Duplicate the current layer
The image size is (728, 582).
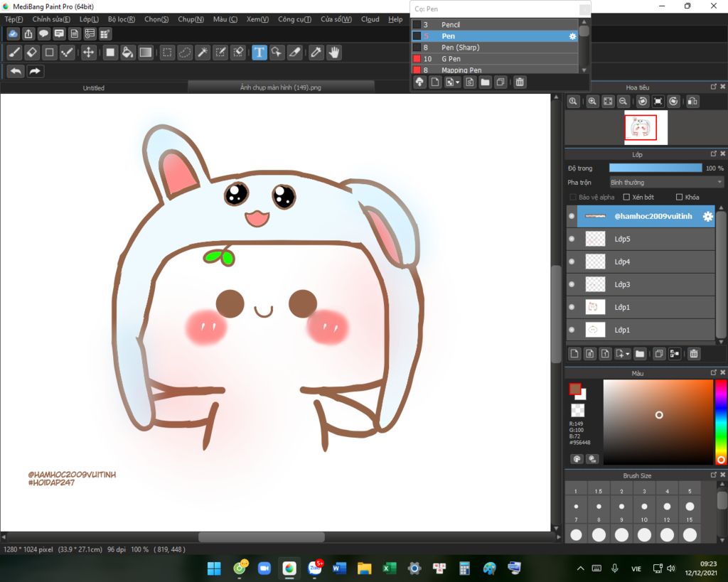tap(659, 354)
